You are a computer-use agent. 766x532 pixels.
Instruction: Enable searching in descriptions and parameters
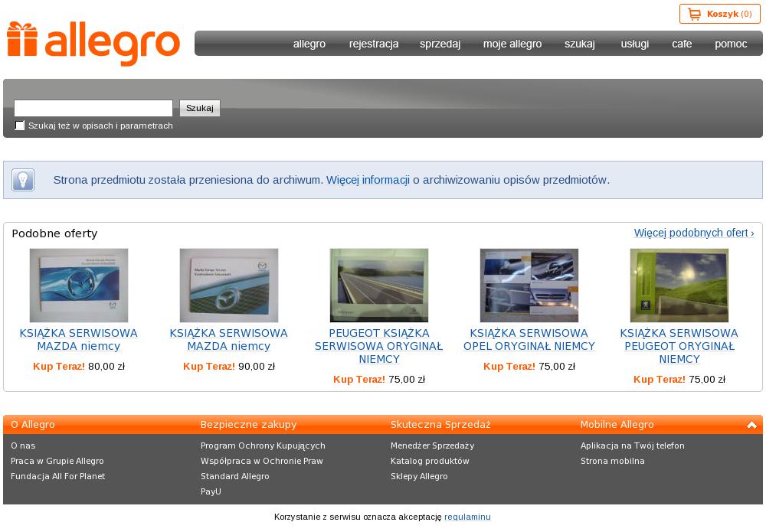coord(20,126)
